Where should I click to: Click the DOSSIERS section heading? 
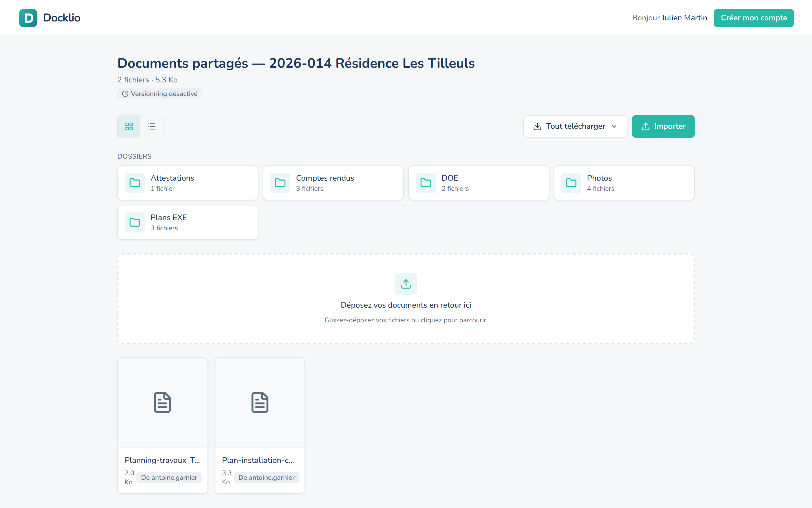click(134, 156)
